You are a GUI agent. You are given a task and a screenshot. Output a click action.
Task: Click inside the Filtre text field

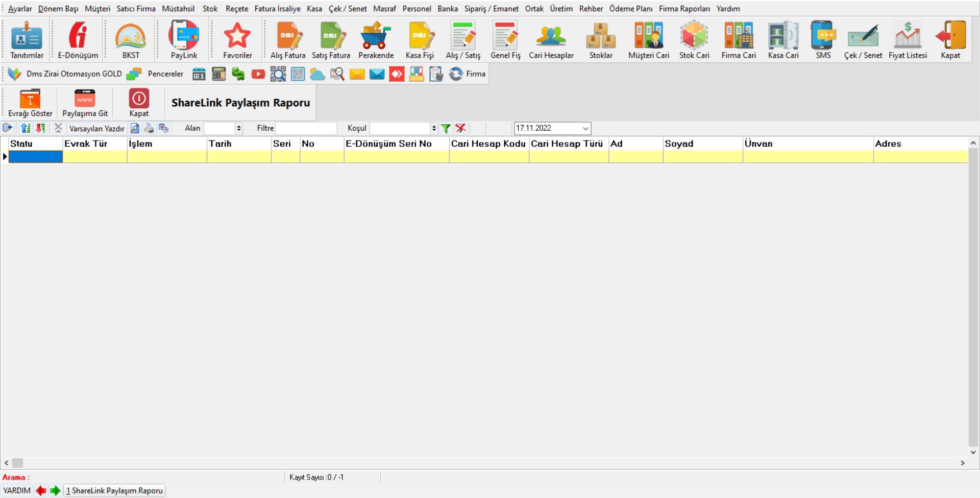(306, 129)
